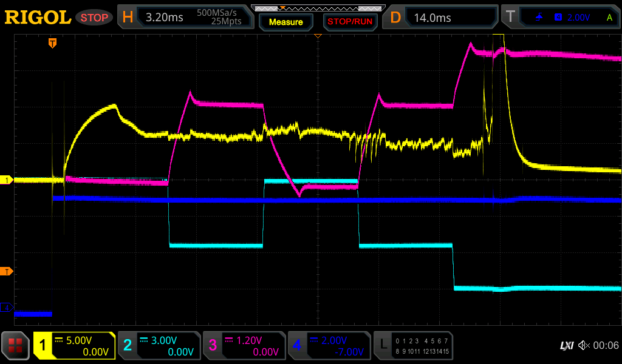This screenshot has width=622, height=364.
Task: Open the red function navigation menu icon
Action: [16, 346]
